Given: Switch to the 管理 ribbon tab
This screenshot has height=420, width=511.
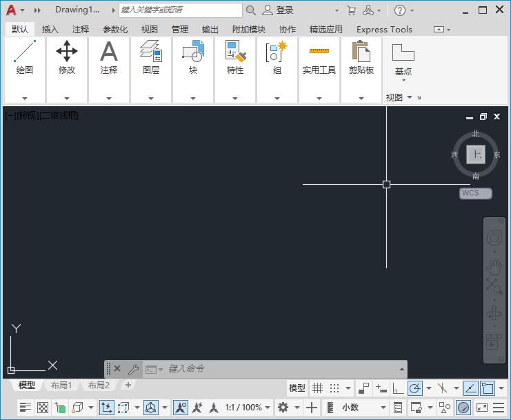Looking at the screenshot, I should pos(180,30).
